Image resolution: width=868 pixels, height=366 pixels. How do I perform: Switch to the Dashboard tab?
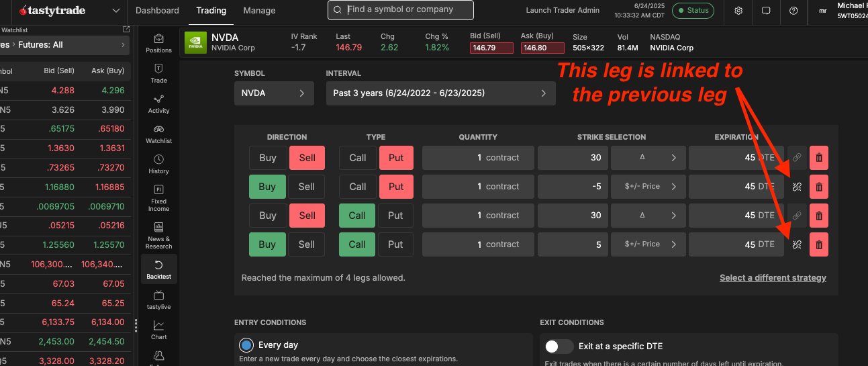(x=157, y=10)
